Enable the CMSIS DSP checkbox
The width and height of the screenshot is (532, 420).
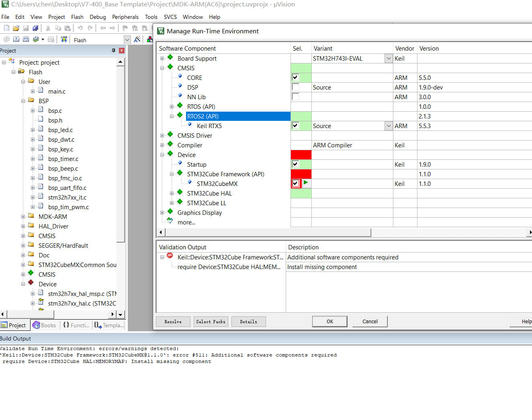(295, 87)
